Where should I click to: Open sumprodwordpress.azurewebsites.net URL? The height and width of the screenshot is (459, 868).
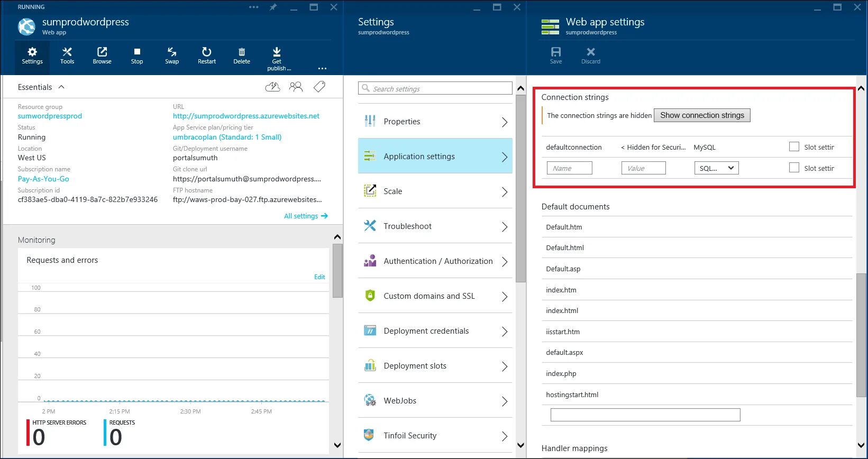pos(246,116)
